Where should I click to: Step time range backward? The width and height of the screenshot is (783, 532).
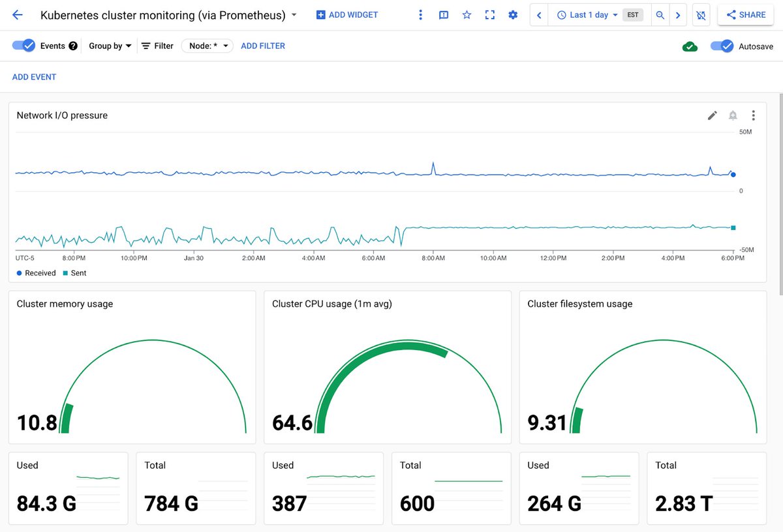(539, 15)
